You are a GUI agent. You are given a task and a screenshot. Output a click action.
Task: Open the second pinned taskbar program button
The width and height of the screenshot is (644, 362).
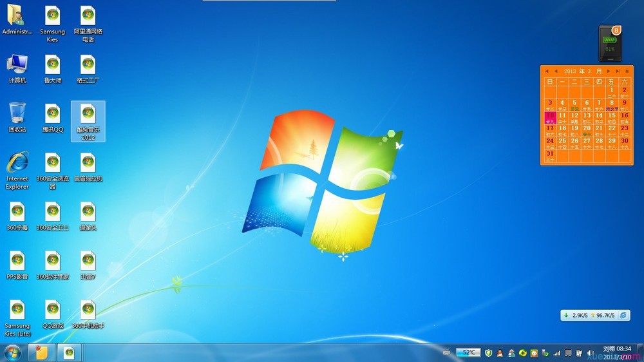click(x=69, y=352)
